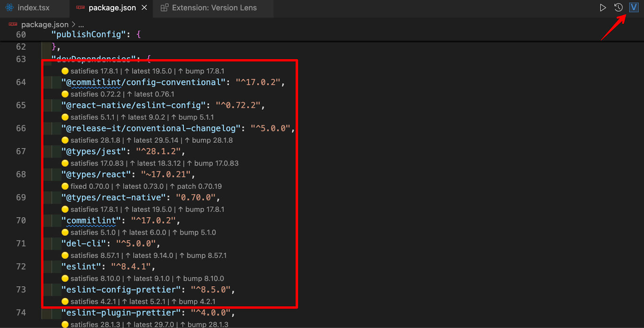Click the "^8.5.0" version value

pyautogui.click(x=211, y=290)
